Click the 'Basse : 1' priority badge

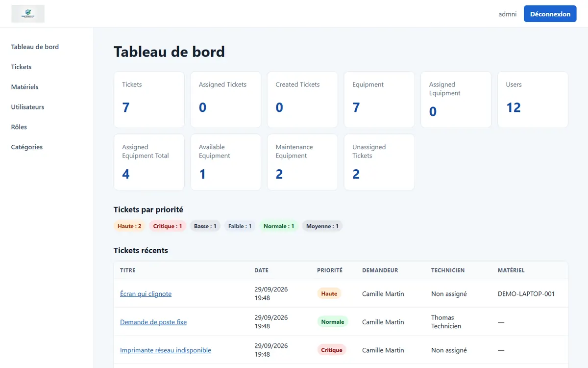click(x=205, y=226)
